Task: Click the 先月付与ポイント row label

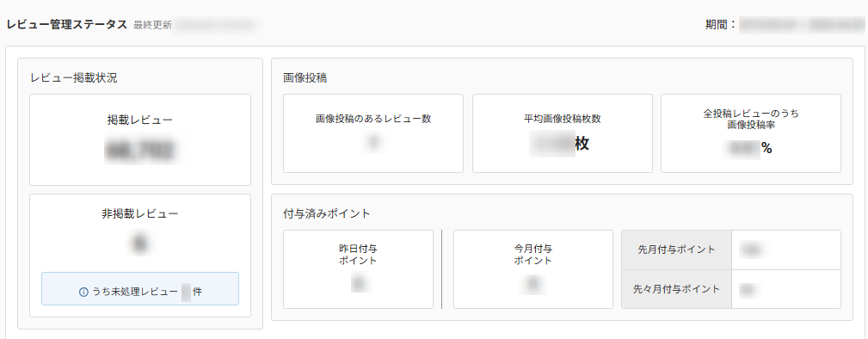Action: 676,250
